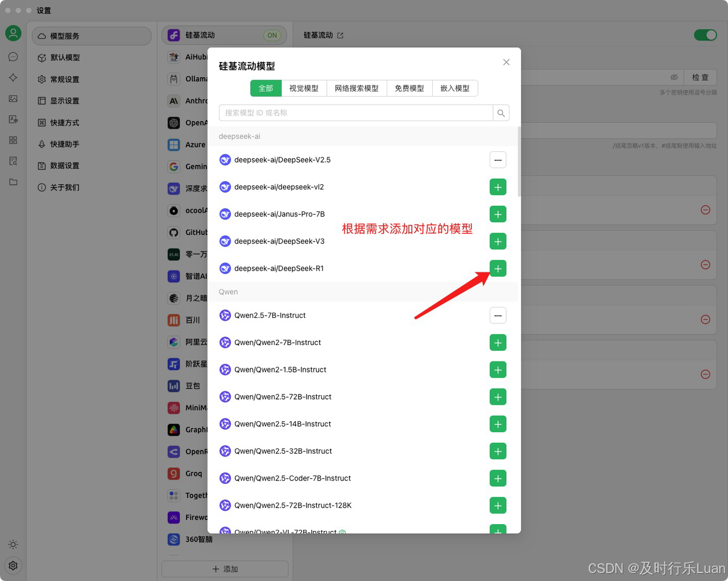Select the Azure provider
728x581 pixels.
[x=185, y=144]
